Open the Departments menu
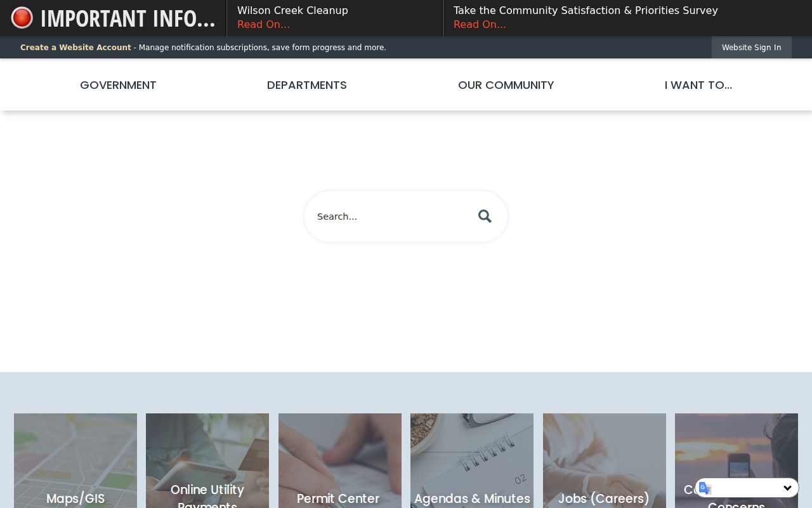The height and width of the screenshot is (508, 812). pos(307,85)
